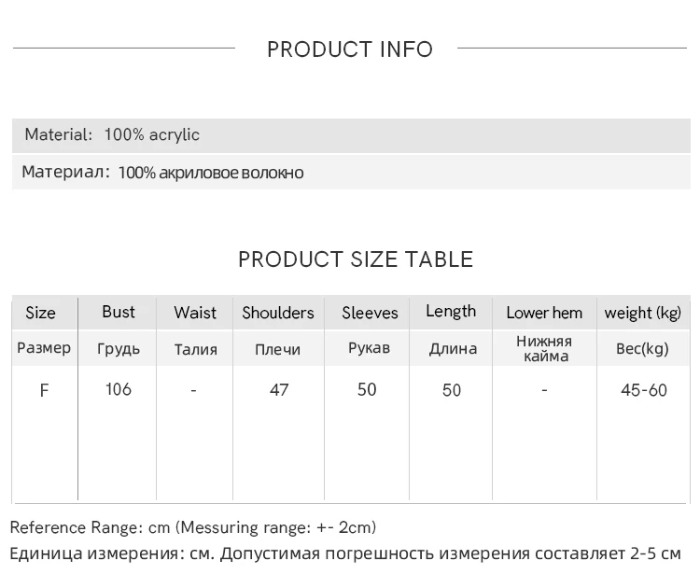Viewport: 700px width, 588px height.
Task: Click the weight (kg) column header
Action: tap(643, 313)
